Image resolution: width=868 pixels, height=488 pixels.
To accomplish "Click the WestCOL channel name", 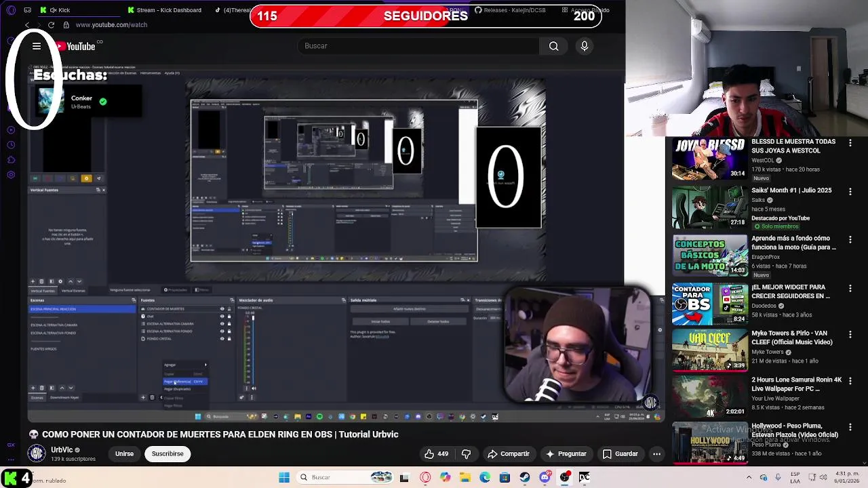I will 763,161.
